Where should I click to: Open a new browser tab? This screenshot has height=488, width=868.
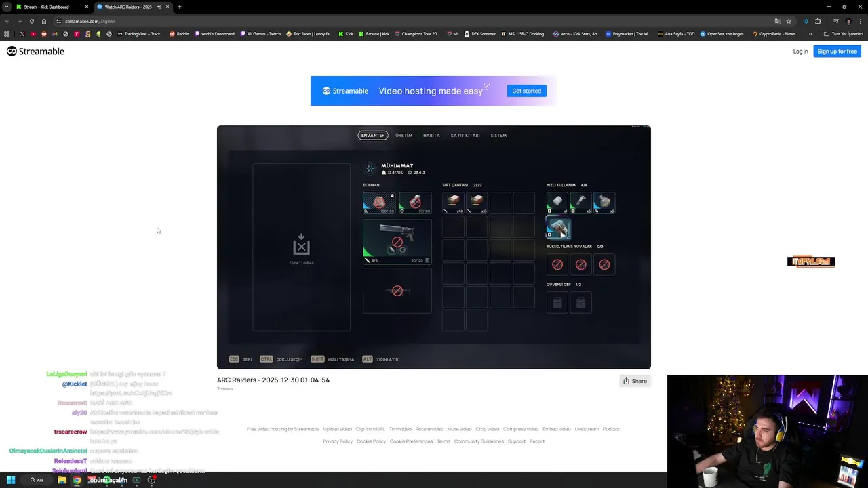pos(179,7)
